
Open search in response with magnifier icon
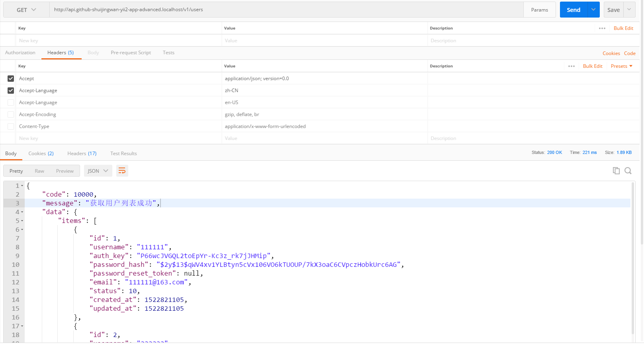pos(628,171)
